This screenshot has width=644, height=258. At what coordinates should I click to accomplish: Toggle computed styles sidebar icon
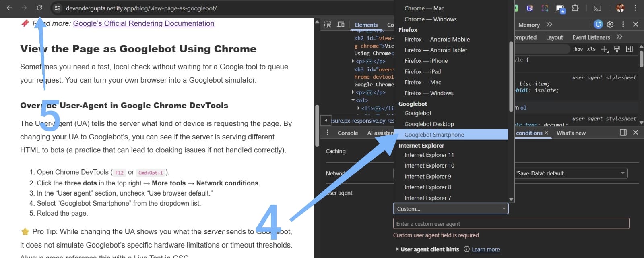[630, 49]
